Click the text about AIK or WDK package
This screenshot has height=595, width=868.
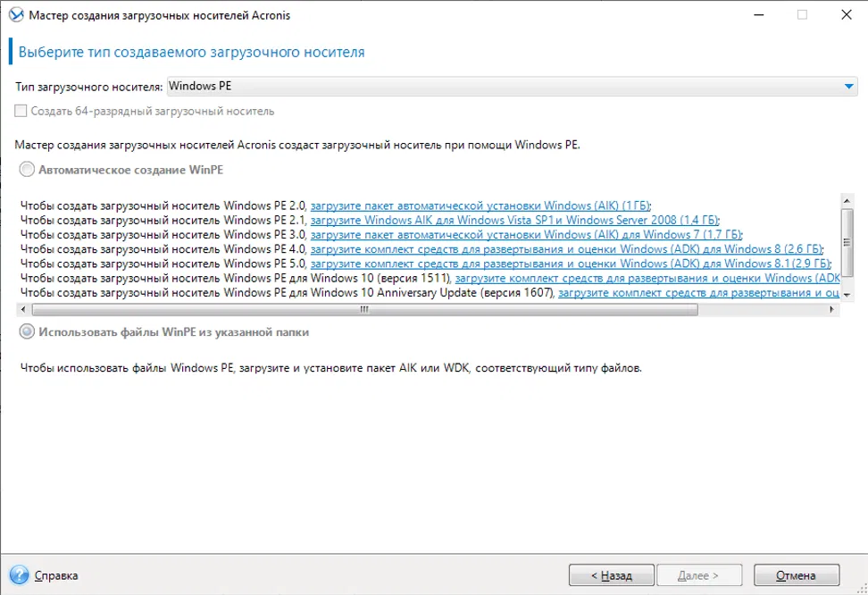click(331, 368)
